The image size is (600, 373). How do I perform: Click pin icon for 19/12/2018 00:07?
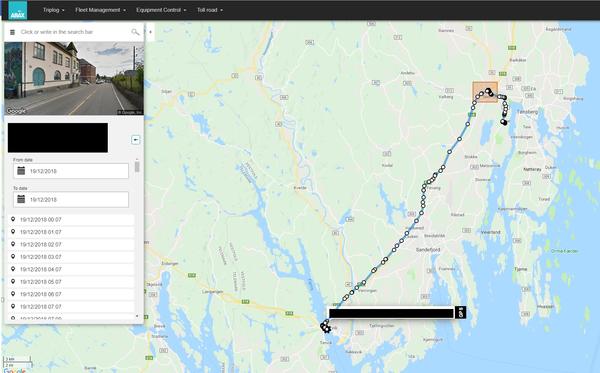coord(13,219)
